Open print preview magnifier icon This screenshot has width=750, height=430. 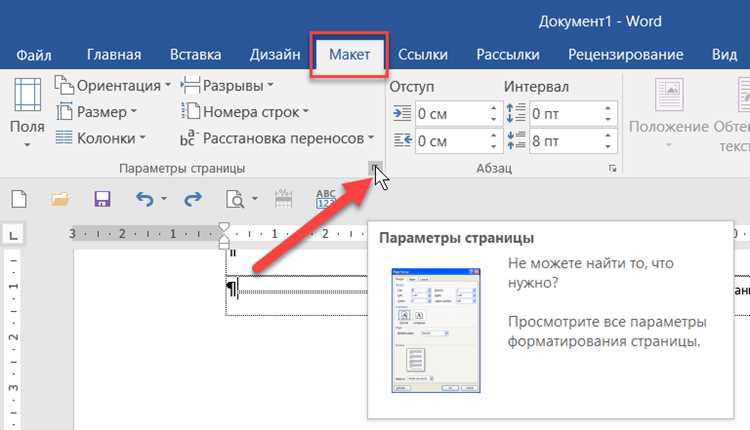(235, 198)
